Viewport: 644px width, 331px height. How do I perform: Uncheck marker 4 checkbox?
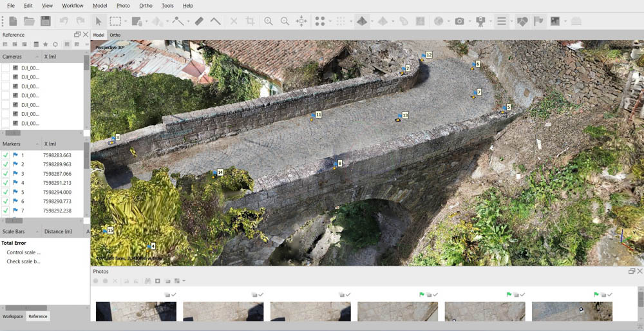pyautogui.click(x=5, y=183)
